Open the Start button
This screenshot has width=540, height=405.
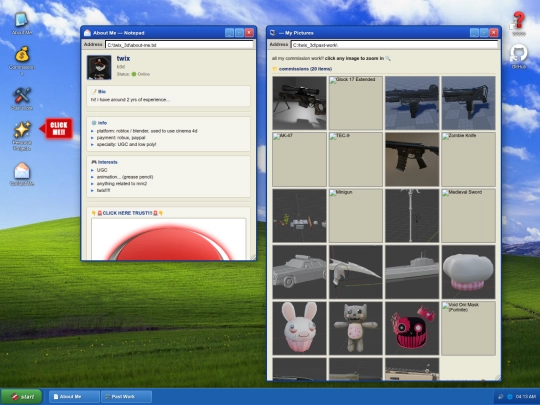[22, 396]
